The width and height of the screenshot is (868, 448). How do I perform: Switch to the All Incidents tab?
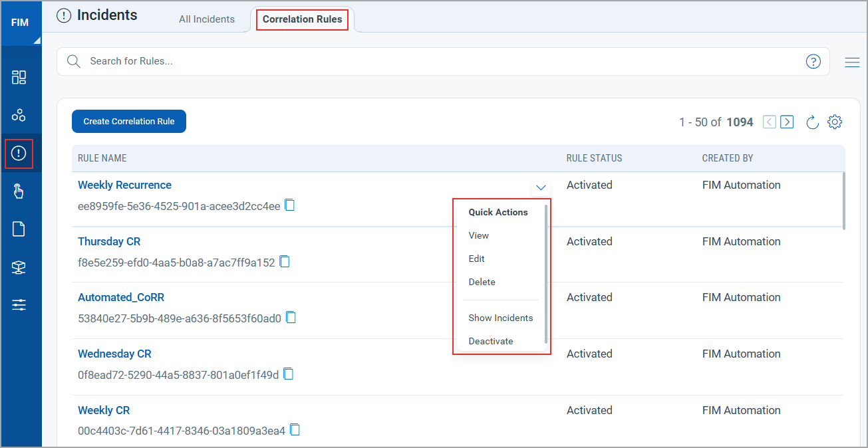206,19
